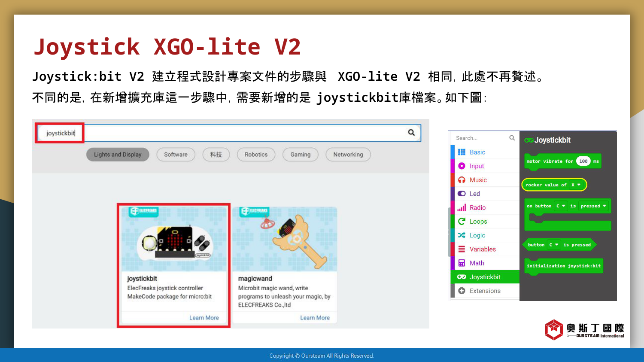
Task: Click the magnifier search icon in extensions box
Action: pos(411,133)
